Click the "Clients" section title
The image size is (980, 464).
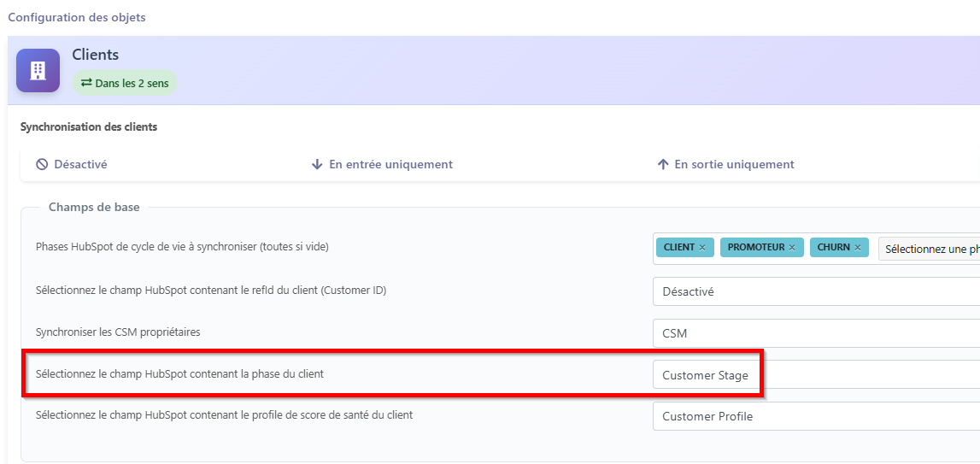pyautogui.click(x=95, y=55)
